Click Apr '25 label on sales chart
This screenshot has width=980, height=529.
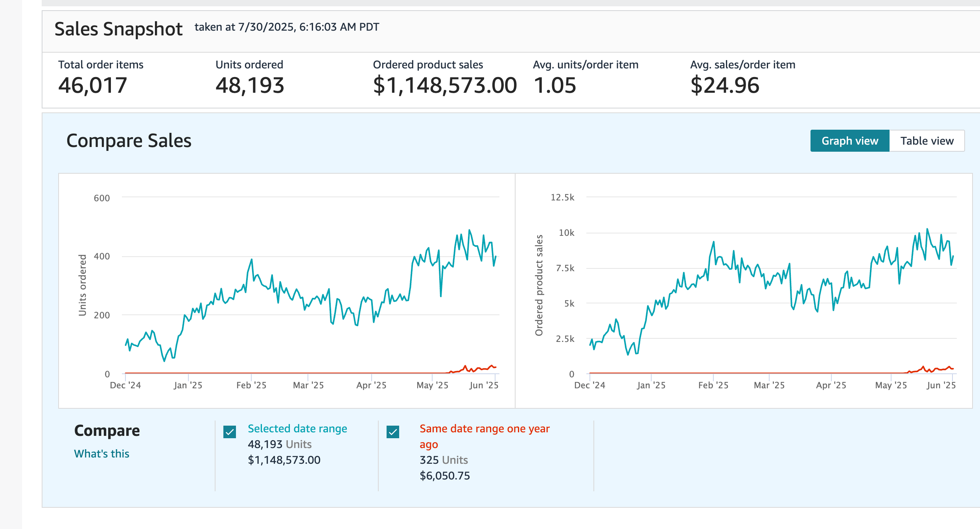click(831, 385)
